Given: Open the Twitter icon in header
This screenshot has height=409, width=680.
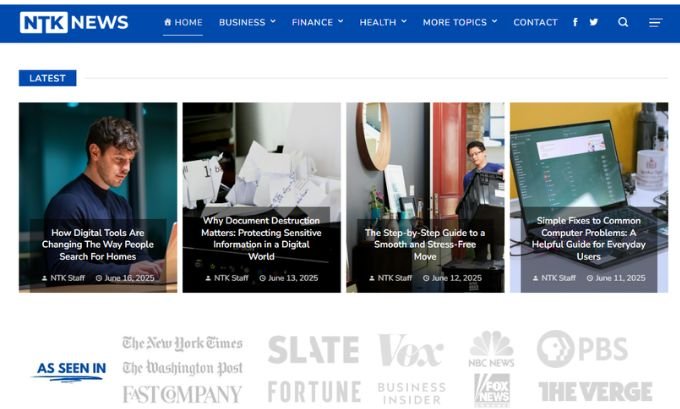Looking at the screenshot, I should click(594, 22).
